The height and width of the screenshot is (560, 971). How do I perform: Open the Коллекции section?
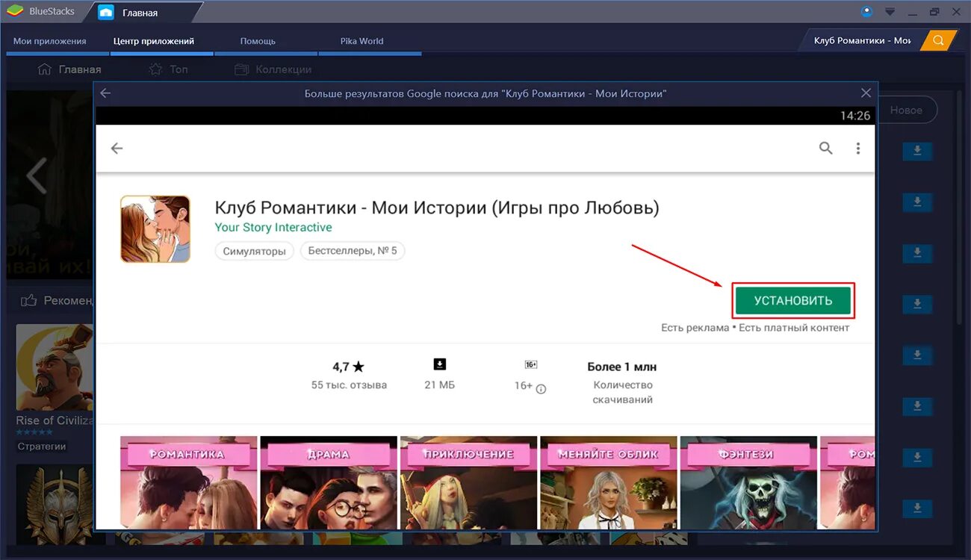coord(273,69)
